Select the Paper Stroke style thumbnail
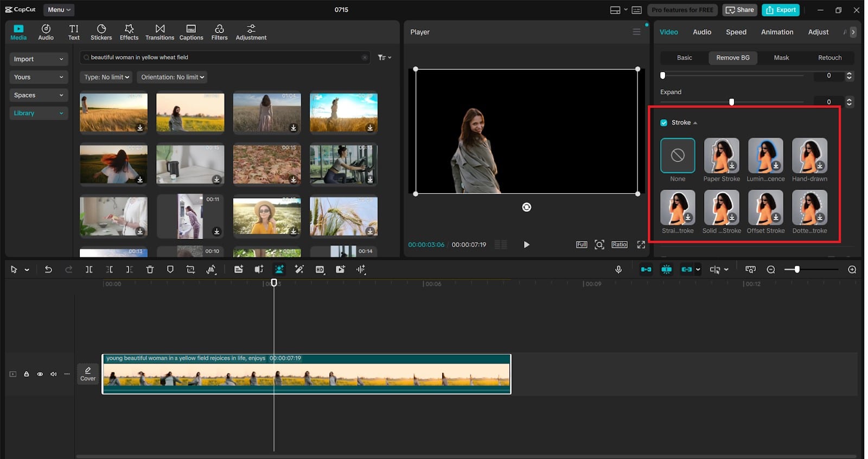 pyautogui.click(x=722, y=156)
